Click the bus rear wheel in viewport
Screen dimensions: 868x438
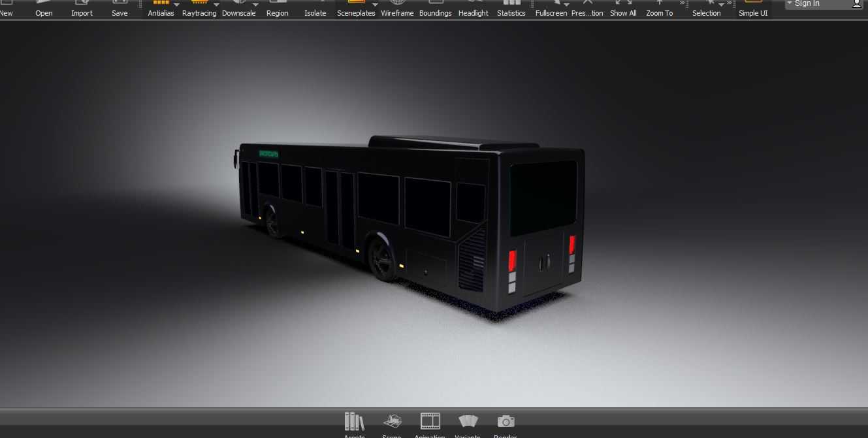click(x=381, y=258)
